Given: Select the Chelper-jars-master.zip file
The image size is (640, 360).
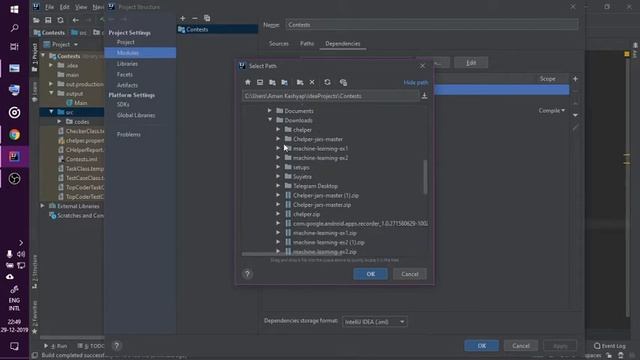Looking at the screenshot, I should (322, 205).
